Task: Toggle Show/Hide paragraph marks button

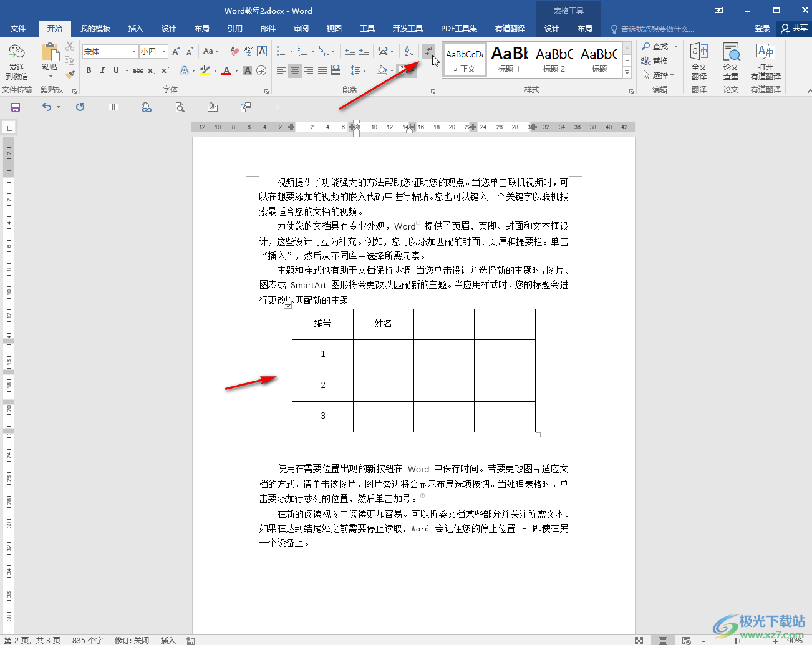Action: click(x=428, y=51)
